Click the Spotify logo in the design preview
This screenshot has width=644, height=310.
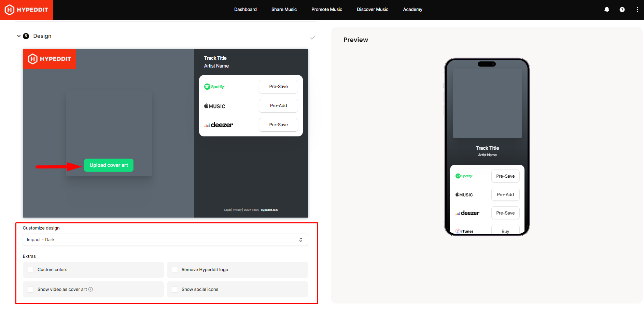click(x=214, y=87)
